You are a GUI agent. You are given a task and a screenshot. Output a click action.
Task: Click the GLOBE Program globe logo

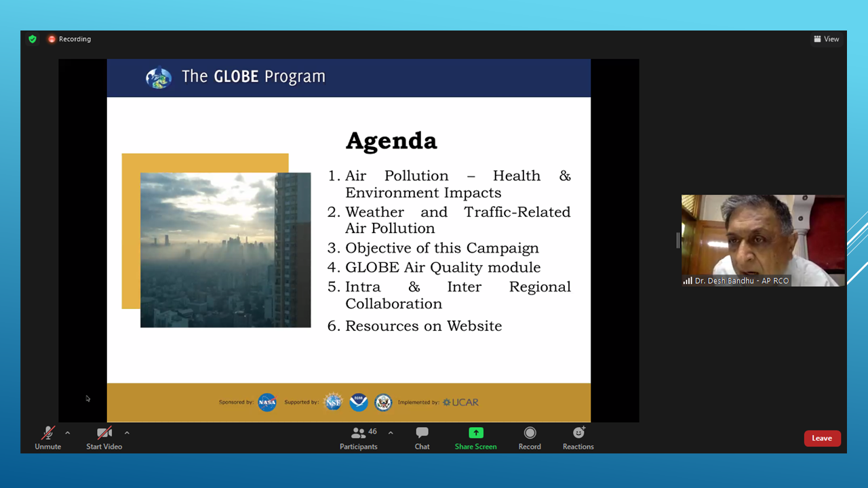(x=159, y=78)
